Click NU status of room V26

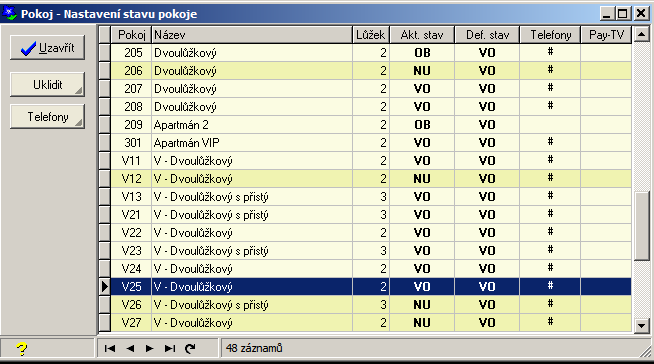[422, 305]
